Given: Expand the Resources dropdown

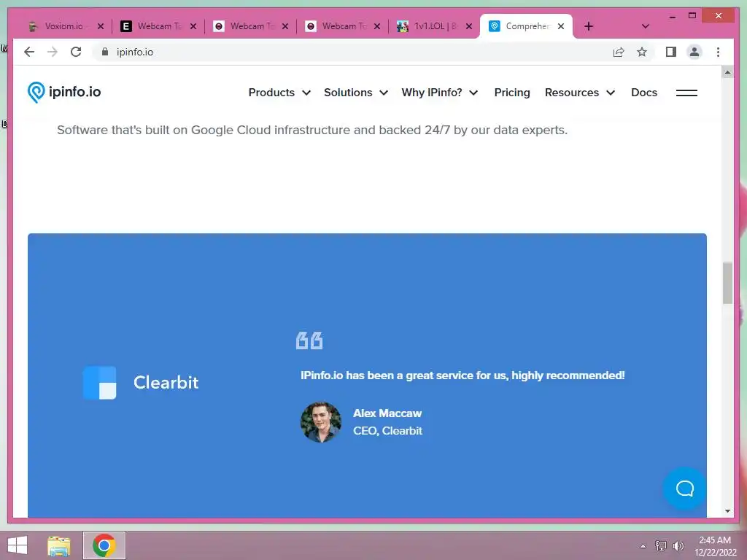Looking at the screenshot, I should tap(579, 93).
